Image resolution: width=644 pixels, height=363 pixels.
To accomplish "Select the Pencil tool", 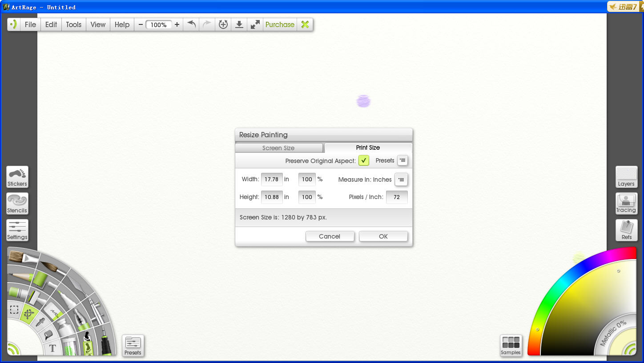I will (x=21, y=276).
